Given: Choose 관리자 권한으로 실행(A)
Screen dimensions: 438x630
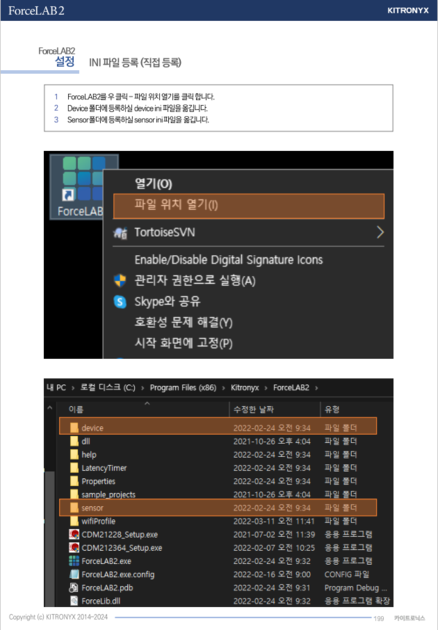Looking at the screenshot, I should (x=195, y=280).
